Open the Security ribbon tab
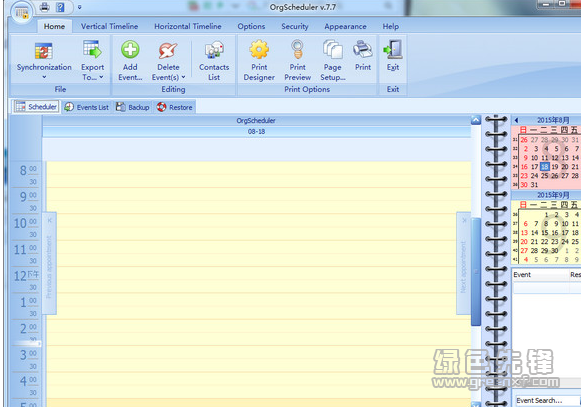Viewport: 581px width, 407px height. pos(295,26)
